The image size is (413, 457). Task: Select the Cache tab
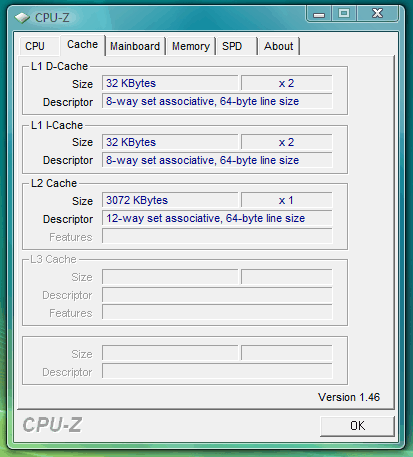(82, 45)
